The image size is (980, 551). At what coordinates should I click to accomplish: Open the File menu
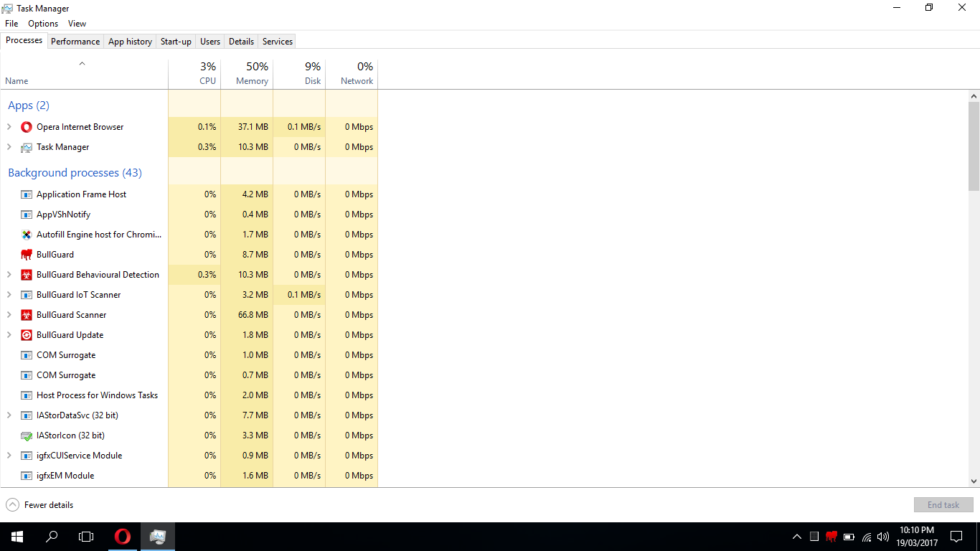coord(11,24)
